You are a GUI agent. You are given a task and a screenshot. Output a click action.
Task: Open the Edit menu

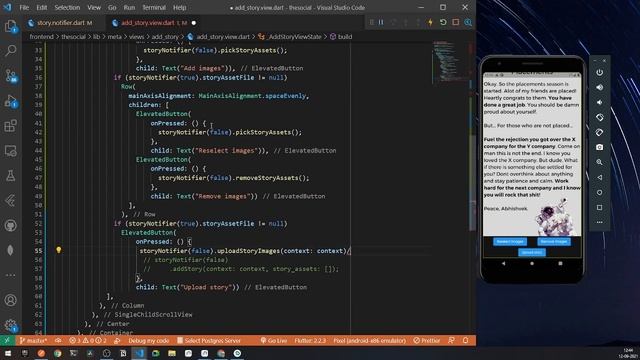42,7
